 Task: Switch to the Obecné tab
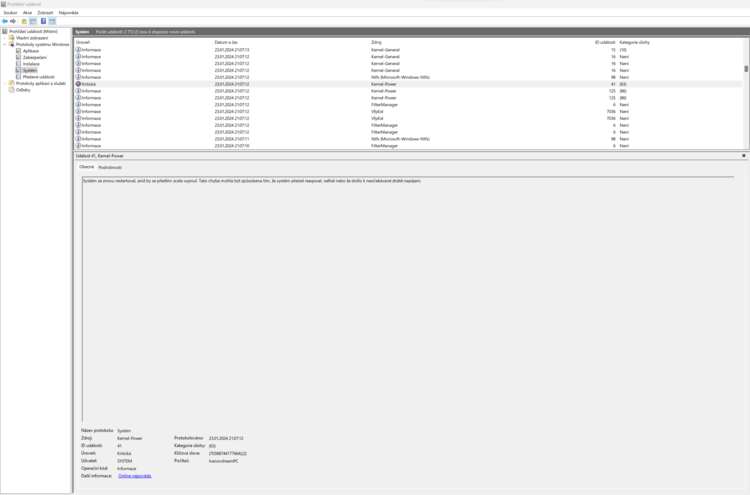pyautogui.click(x=87, y=167)
